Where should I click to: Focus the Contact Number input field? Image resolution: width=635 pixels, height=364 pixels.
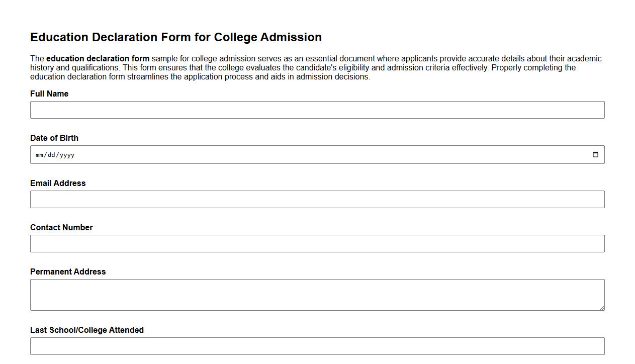317,243
